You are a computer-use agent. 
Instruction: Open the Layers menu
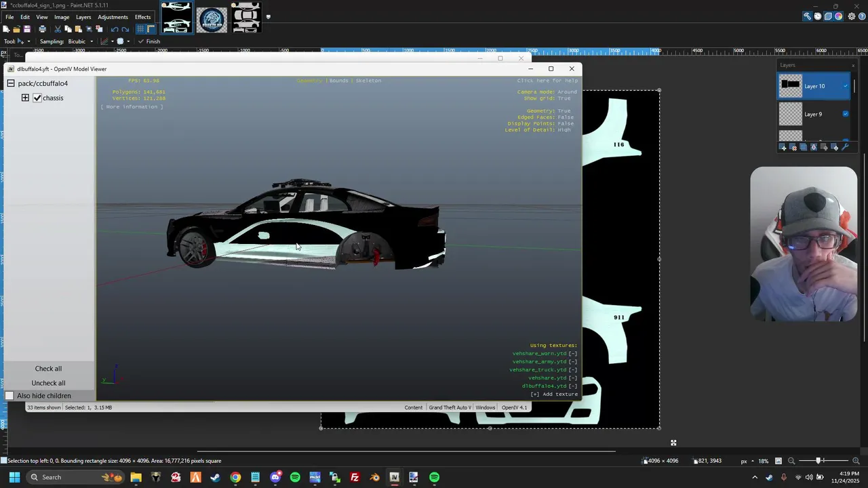83,17
